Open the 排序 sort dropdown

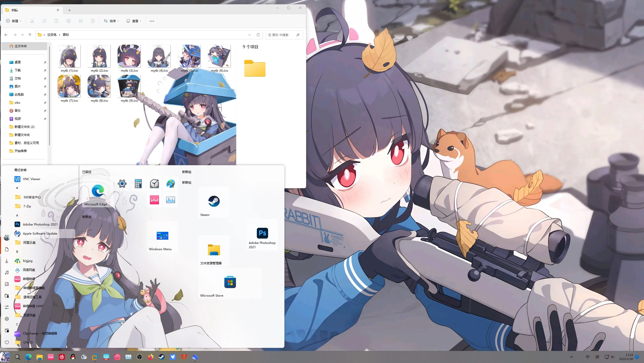111,21
